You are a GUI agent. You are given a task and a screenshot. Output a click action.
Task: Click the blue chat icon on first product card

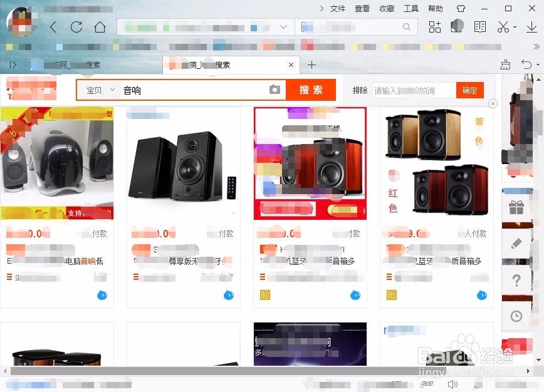[x=102, y=295]
